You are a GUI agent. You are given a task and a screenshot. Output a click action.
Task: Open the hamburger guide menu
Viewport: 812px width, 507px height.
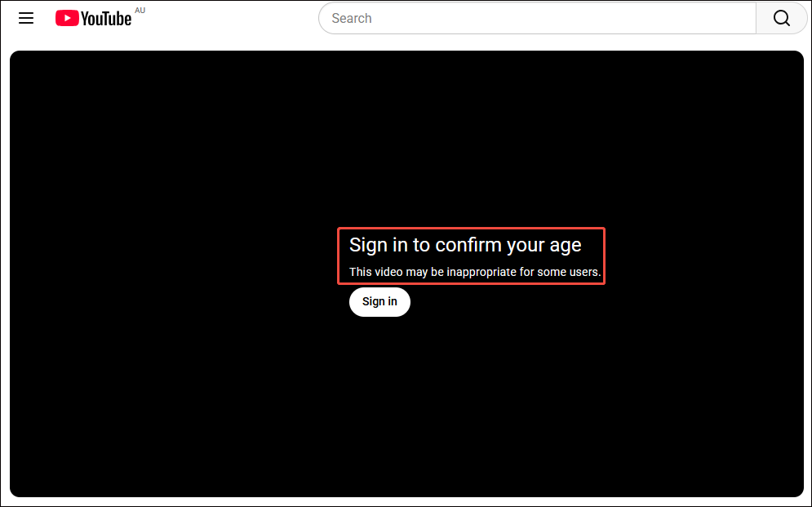tap(26, 18)
